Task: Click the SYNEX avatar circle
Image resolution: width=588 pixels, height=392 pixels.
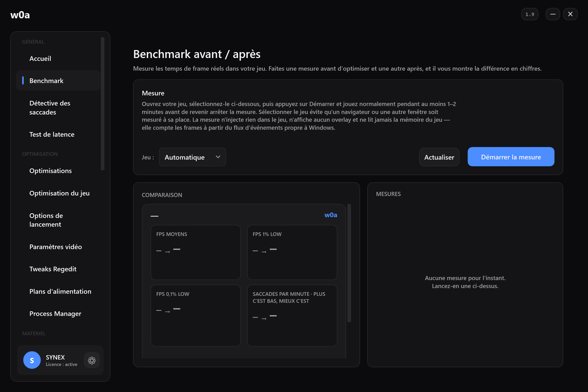Action: click(32, 360)
